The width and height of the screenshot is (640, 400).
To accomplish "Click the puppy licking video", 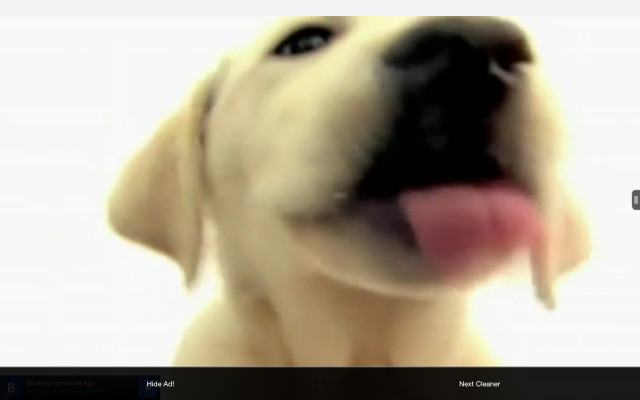I will click(320, 191).
